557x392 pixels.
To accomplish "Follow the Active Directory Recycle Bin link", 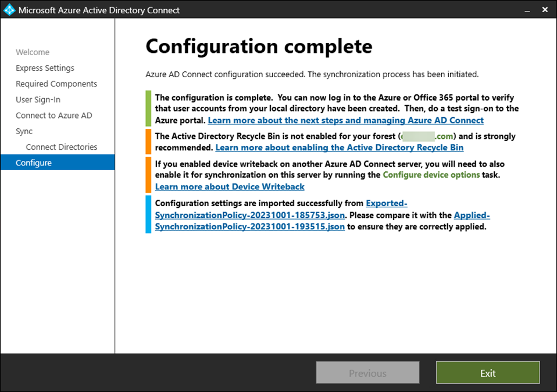I will tap(339, 148).
